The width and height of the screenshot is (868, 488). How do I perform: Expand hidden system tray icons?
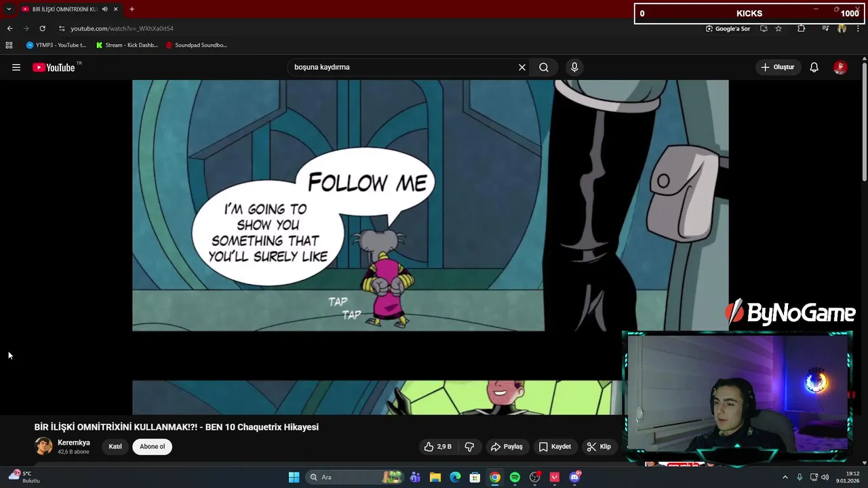(x=785, y=477)
